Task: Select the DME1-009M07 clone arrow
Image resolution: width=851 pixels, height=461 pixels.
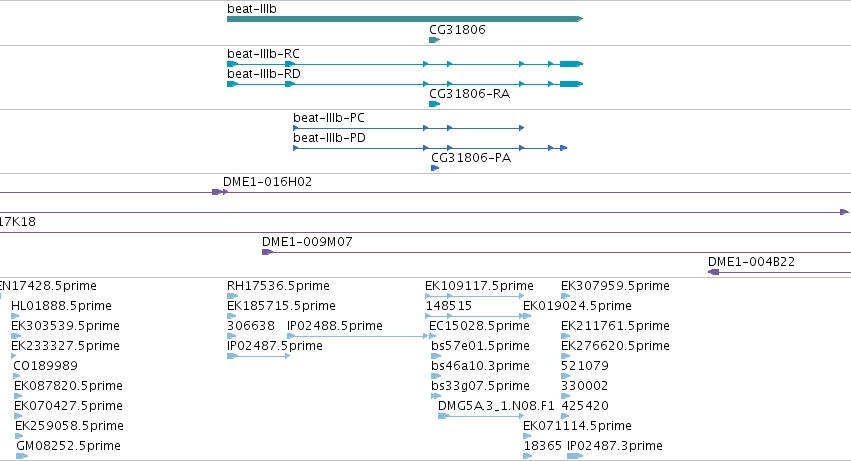Action: point(267,252)
